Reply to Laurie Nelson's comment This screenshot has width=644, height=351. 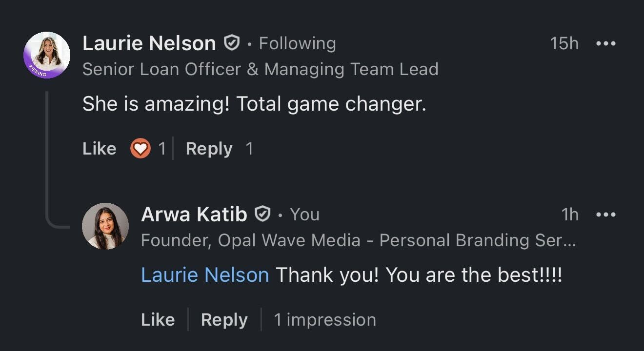click(x=209, y=149)
